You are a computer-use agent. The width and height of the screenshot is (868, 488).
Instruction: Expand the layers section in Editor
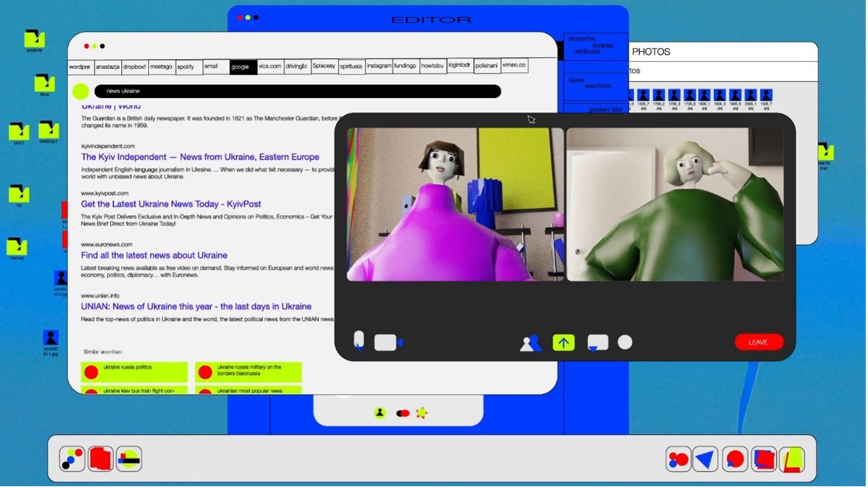pyautogui.click(x=576, y=80)
